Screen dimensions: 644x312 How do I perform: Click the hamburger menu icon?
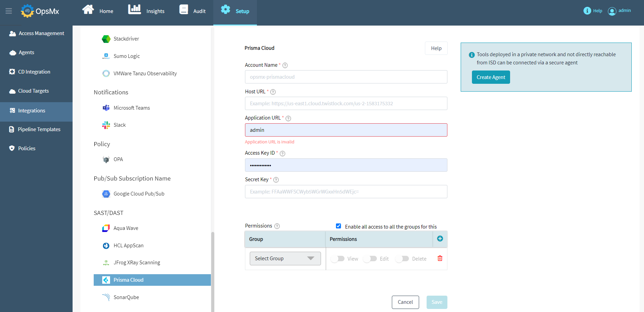point(9,11)
